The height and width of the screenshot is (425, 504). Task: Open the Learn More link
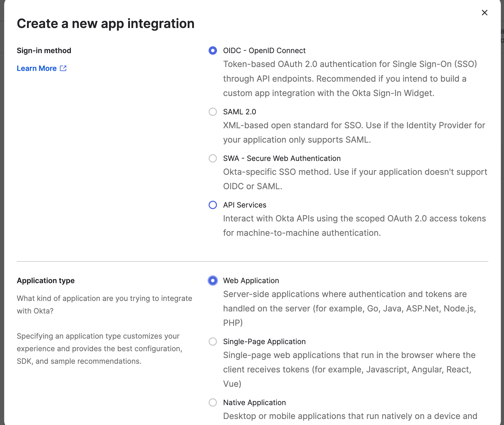tap(37, 68)
